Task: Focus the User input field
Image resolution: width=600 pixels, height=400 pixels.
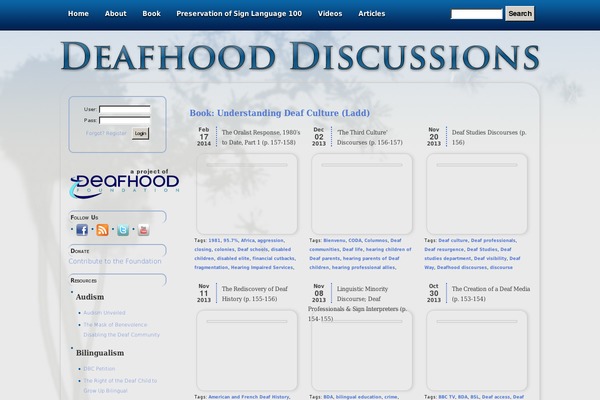Action: tap(125, 109)
